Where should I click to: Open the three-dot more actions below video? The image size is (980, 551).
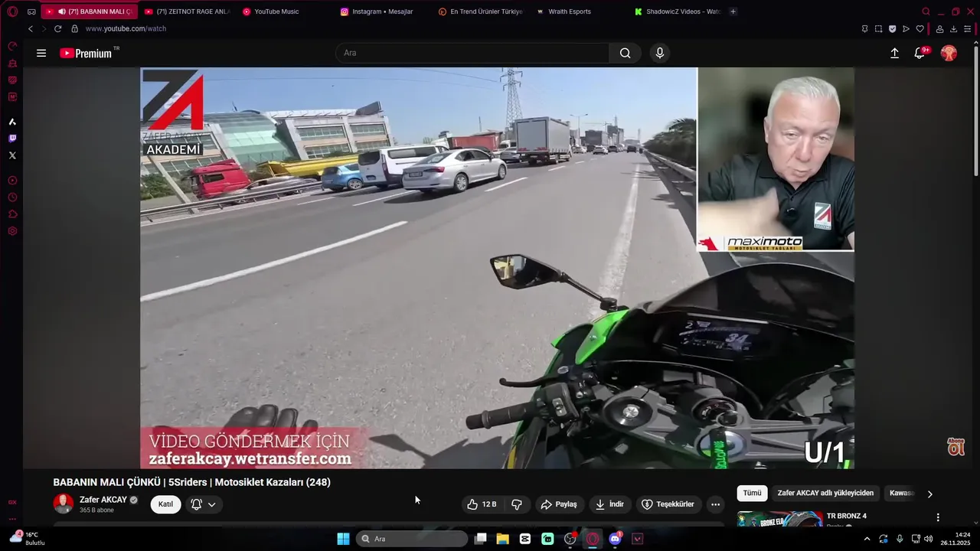pyautogui.click(x=715, y=504)
